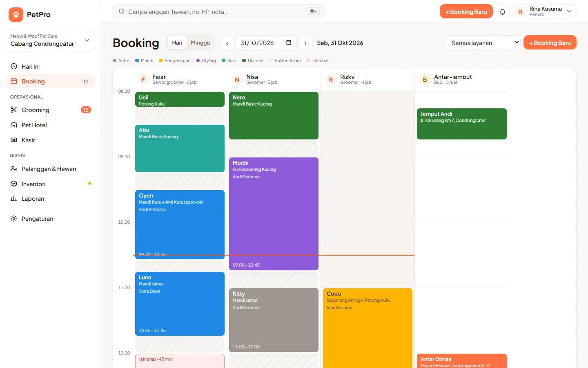Click the Styling purple legend dot
The width and height of the screenshot is (588, 368).
point(198,61)
